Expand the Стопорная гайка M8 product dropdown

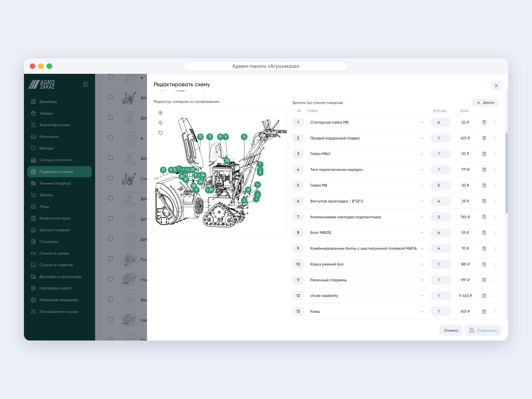pyautogui.click(x=422, y=122)
